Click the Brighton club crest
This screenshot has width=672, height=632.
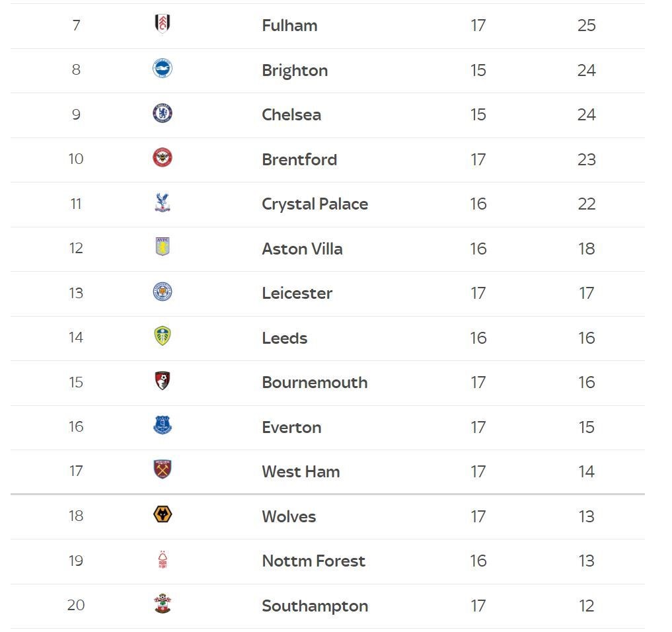coord(162,69)
